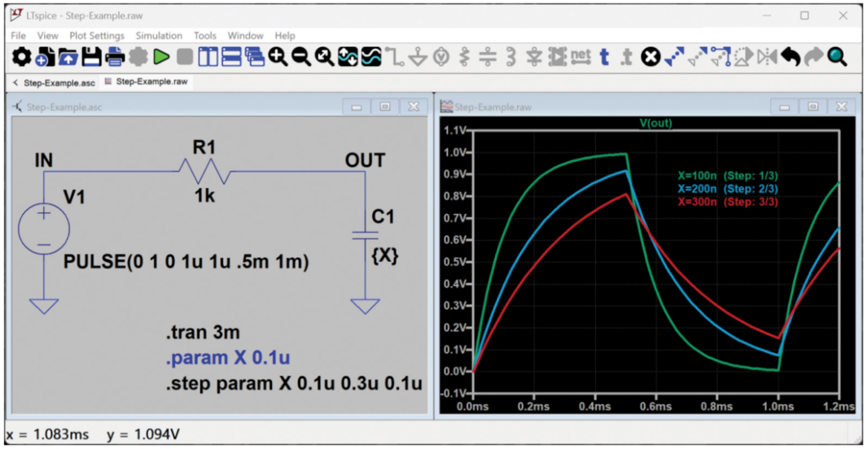Pick visible traces with the waveform icon
The width and height of the screenshot is (868, 449).
click(x=371, y=56)
